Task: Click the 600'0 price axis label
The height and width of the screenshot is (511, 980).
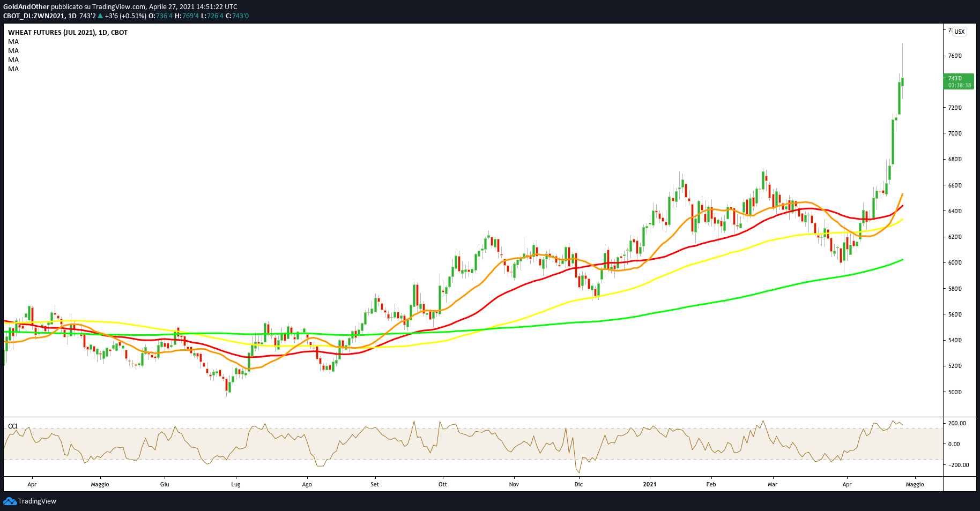Action: point(955,262)
